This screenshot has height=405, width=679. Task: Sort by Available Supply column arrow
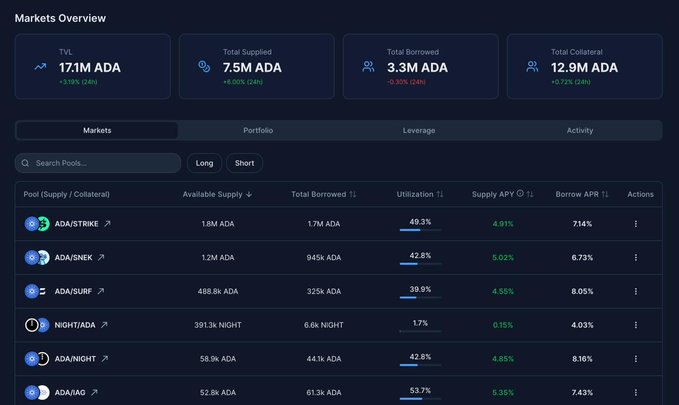[x=249, y=194]
